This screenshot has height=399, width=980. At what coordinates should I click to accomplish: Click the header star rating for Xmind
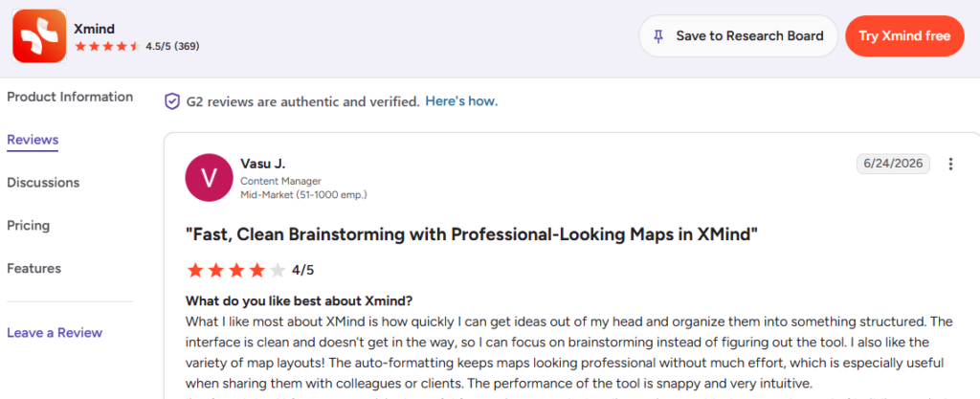107,46
